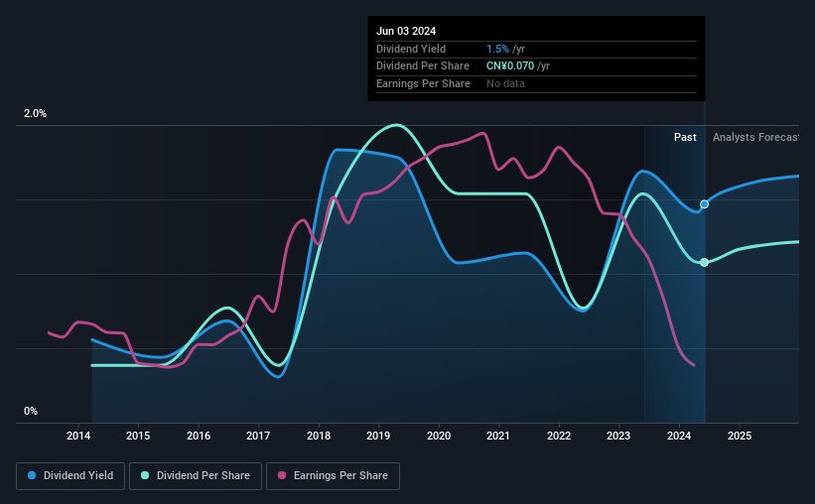Click the No data earnings value
This screenshot has width=815, height=504.
point(505,83)
